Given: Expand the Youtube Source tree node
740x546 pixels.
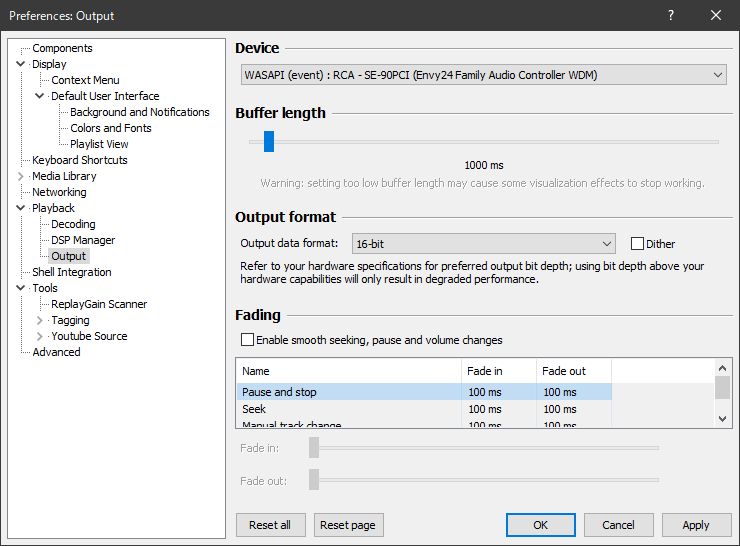Looking at the screenshot, I should pyautogui.click(x=40, y=336).
